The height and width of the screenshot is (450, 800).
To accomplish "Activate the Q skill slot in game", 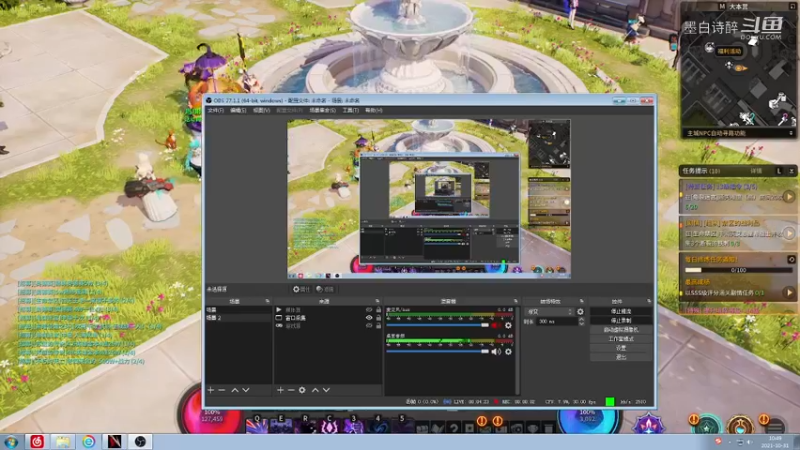I will click(257, 425).
